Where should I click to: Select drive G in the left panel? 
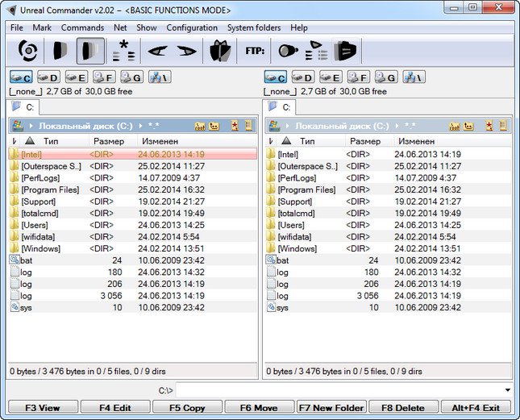point(131,77)
